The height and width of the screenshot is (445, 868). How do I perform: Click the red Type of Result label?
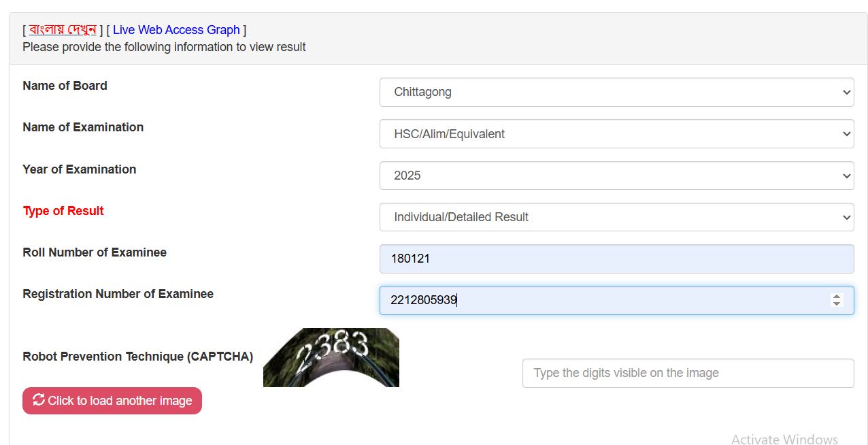[x=63, y=211]
